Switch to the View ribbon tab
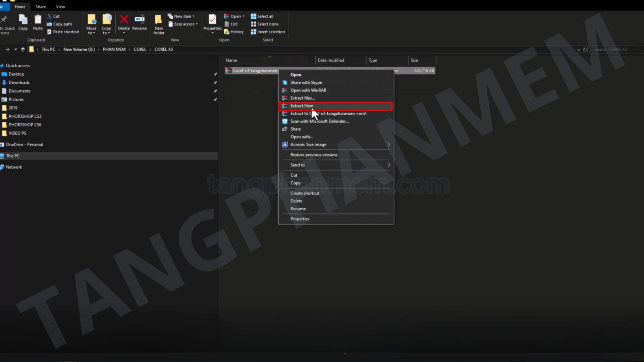This screenshot has width=644, height=362. coord(60,7)
